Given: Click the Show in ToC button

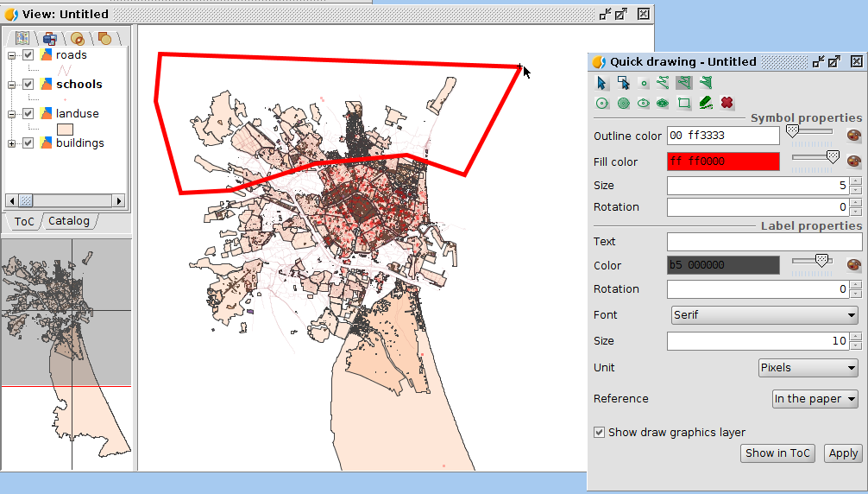Looking at the screenshot, I should (x=777, y=453).
